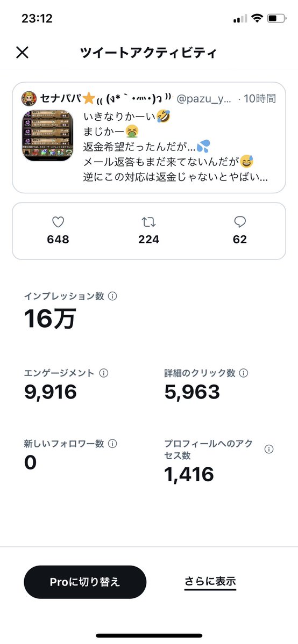
Task: Open info icon beside エンゲージメント
Action: [104, 373]
